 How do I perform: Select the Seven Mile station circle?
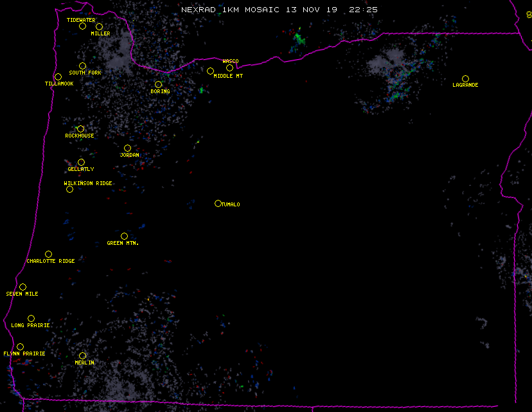22,287
